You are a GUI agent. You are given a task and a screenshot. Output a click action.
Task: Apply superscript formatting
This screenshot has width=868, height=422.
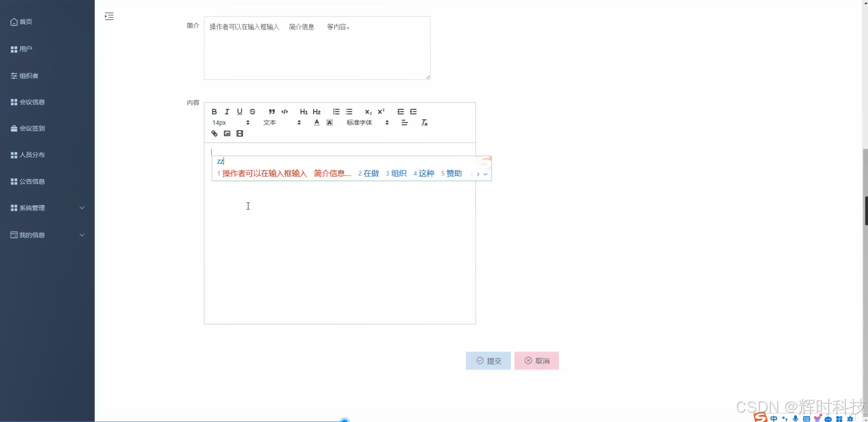pos(380,112)
